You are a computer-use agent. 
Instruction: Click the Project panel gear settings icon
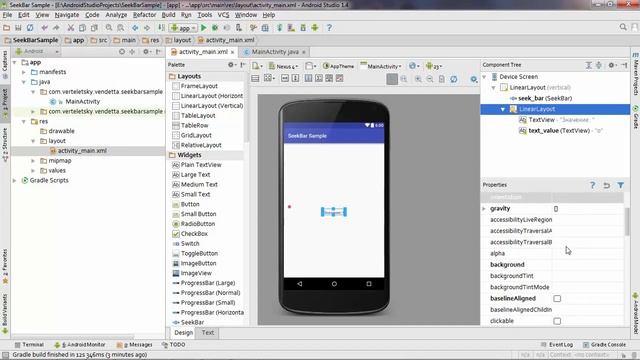click(x=146, y=52)
